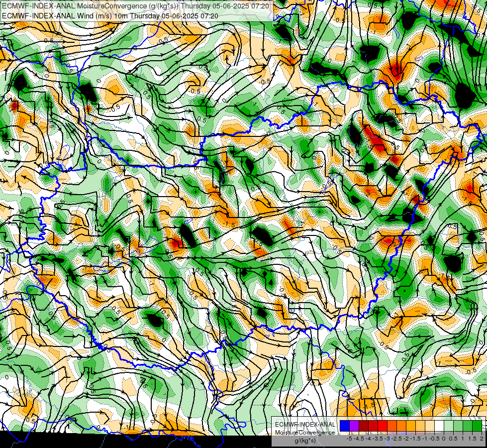Choose the legend swatch between -2 and -1.5
The image size is (487, 448).
point(411,426)
